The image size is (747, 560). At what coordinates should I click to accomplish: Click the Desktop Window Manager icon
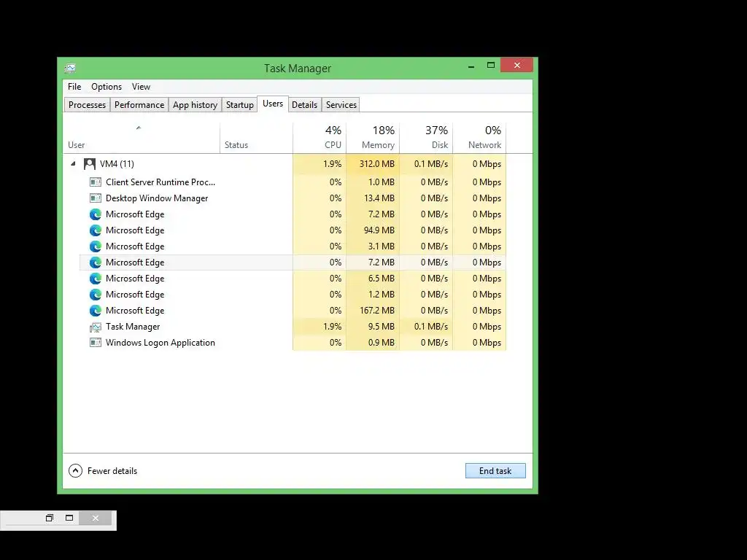(96, 198)
